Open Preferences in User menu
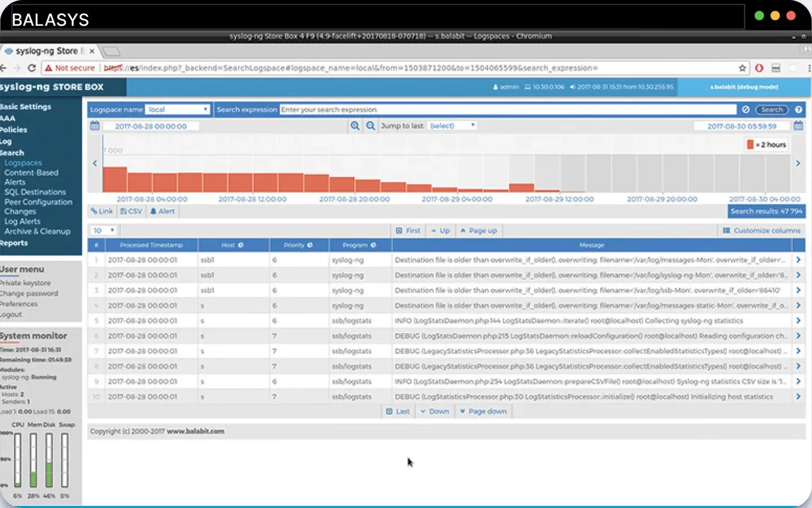The width and height of the screenshot is (812, 508). coord(19,304)
